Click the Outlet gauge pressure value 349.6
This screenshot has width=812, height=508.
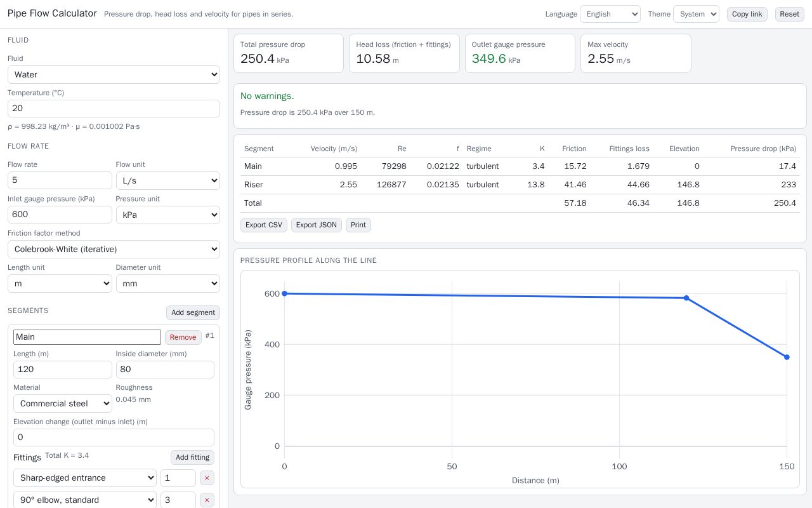click(x=489, y=59)
